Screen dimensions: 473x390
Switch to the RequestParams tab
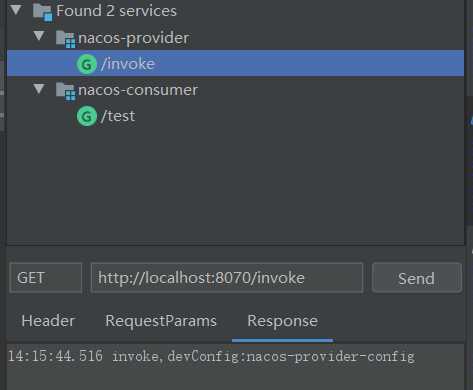tap(161, 321)
